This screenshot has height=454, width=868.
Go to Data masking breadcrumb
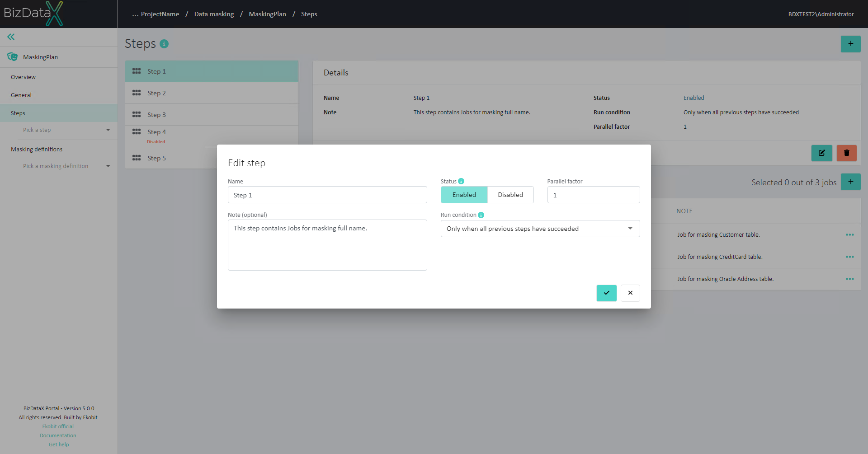pos(214,14)
